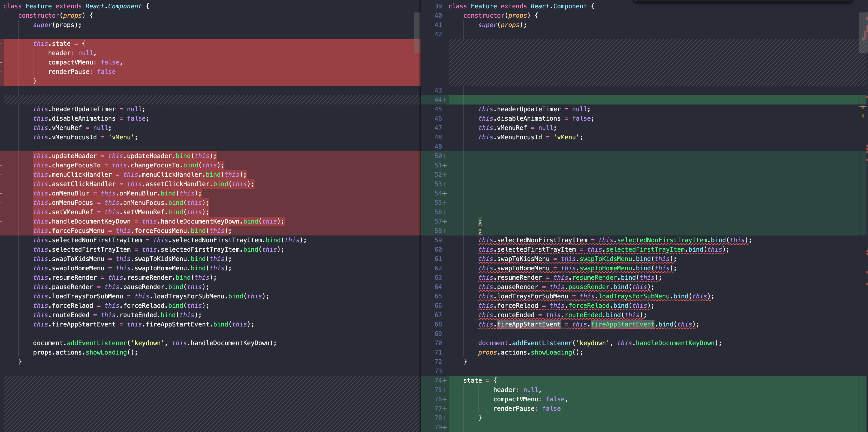The height and width of the screenshot is (432, 868).
Task: Click the props.actions.showLoading() call on line 71
Action: (530, 352)
